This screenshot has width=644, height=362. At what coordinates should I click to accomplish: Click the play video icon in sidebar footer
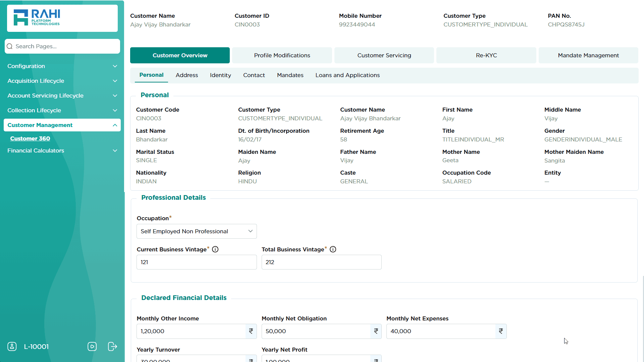tap(92, 347)
